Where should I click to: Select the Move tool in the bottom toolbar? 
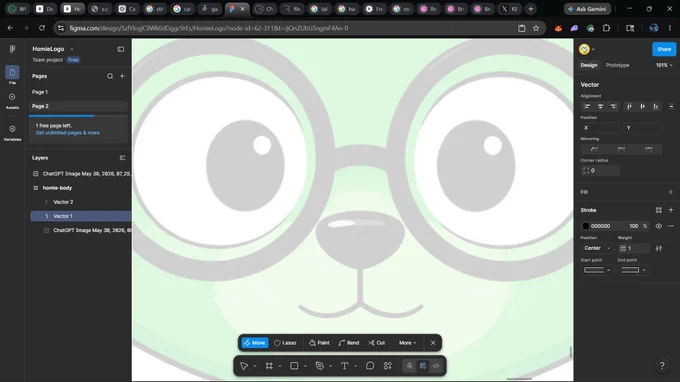pos(244,366)
